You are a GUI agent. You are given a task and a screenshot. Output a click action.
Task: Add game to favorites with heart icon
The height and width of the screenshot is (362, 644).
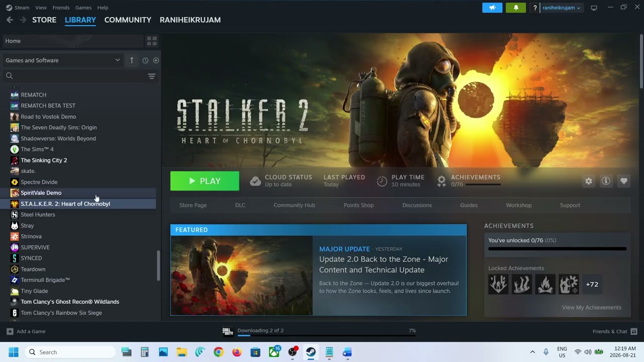pyautogui.click(x=624, y=181)
